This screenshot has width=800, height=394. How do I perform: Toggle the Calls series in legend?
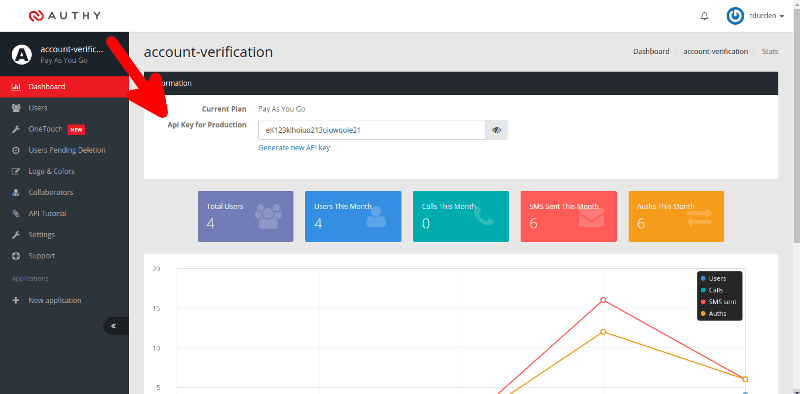pyautogui.click(x=712, y=290)
